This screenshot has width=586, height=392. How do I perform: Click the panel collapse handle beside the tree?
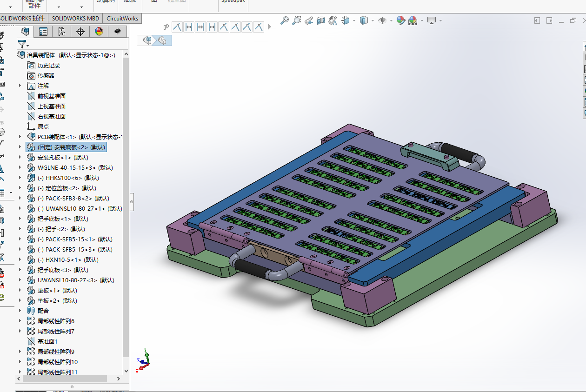(132, 201)
